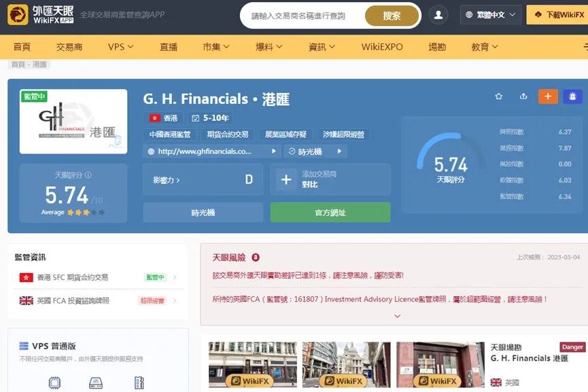Click the 下載WikiFX download button
Viewport: 588px width, 392px height.
click(x=557, y=15)
